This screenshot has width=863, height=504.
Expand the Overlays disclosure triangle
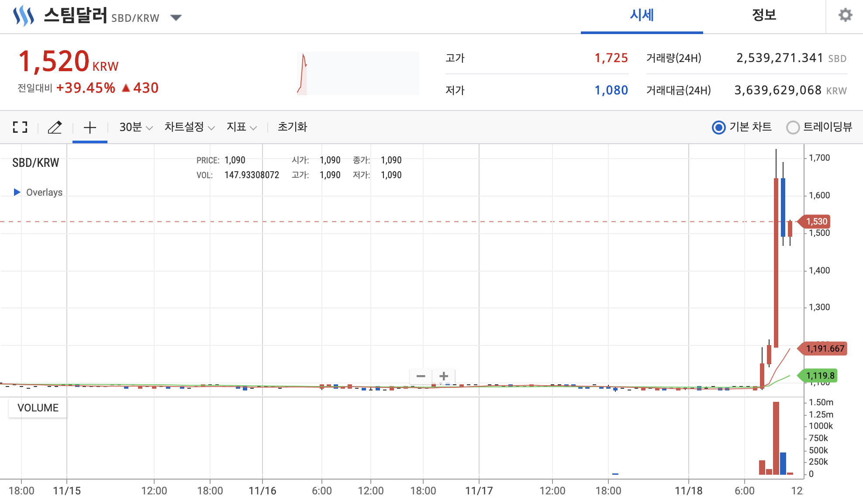[x=17, y=192]
